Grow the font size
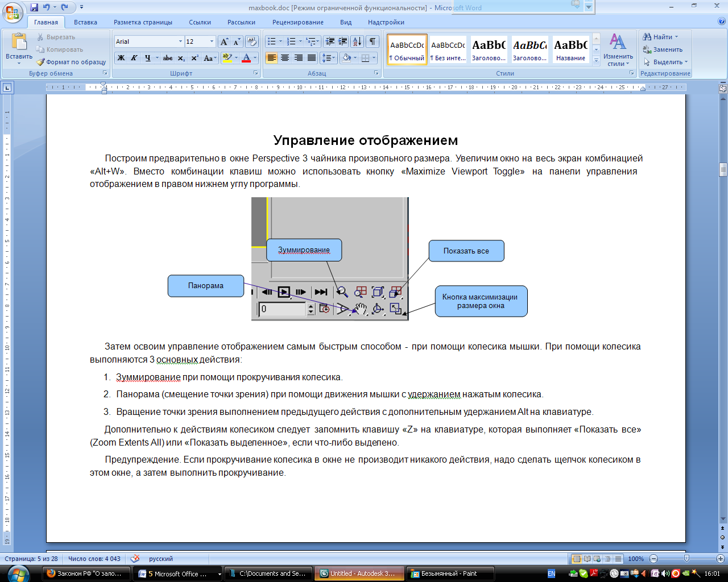The width and height of the screenshot is (728, 582). coord(225,41)
